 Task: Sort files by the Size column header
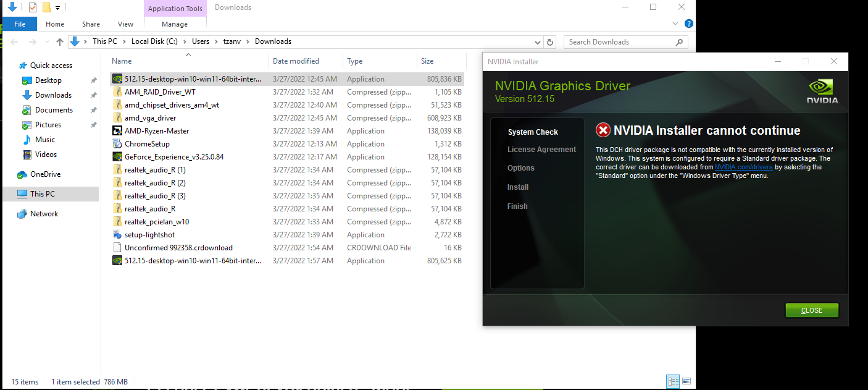point(441,61)
